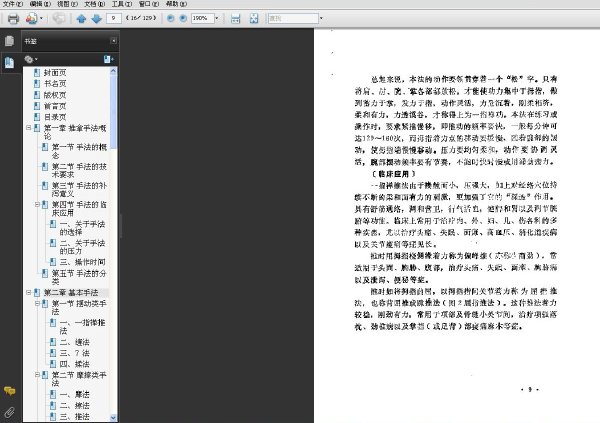The height and width of the screenshot is (423, 600).
Task: Collapse the 第二章 基本手法 node
Action: tap(28, 292)
